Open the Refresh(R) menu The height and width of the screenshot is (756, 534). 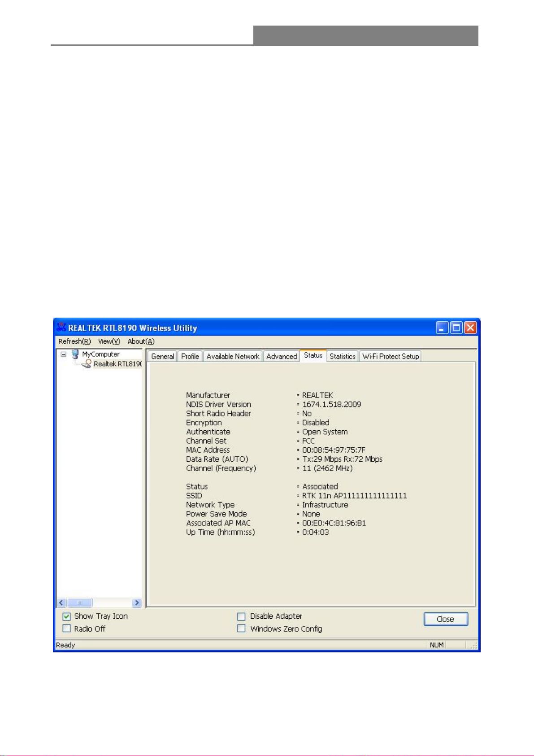(x=74, y=341)
